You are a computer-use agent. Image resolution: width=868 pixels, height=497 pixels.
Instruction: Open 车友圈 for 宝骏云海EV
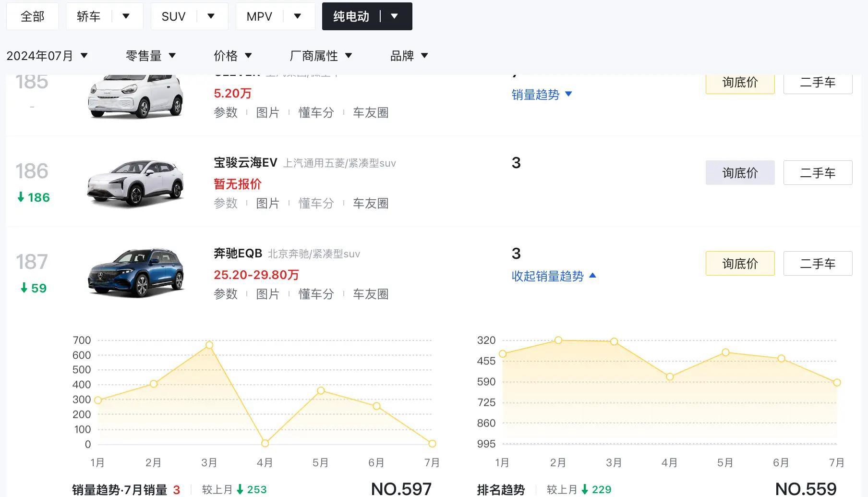[x=371, y=203]
